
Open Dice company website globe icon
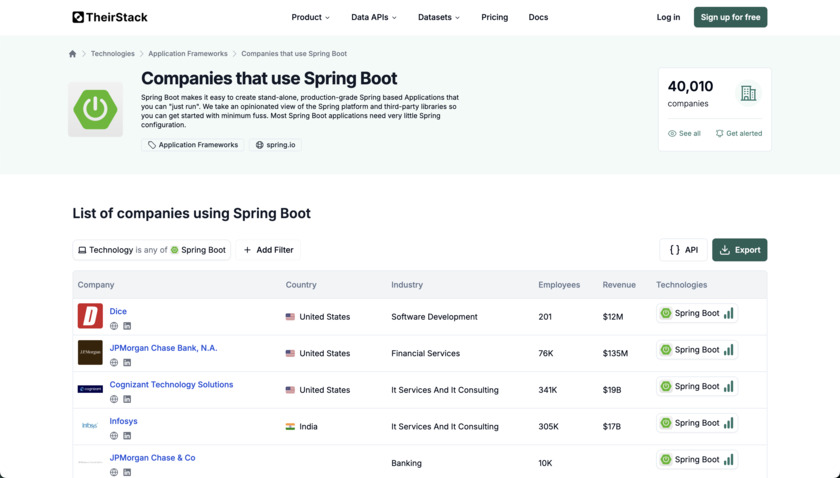pyautogui.click(x=114, y=326)
